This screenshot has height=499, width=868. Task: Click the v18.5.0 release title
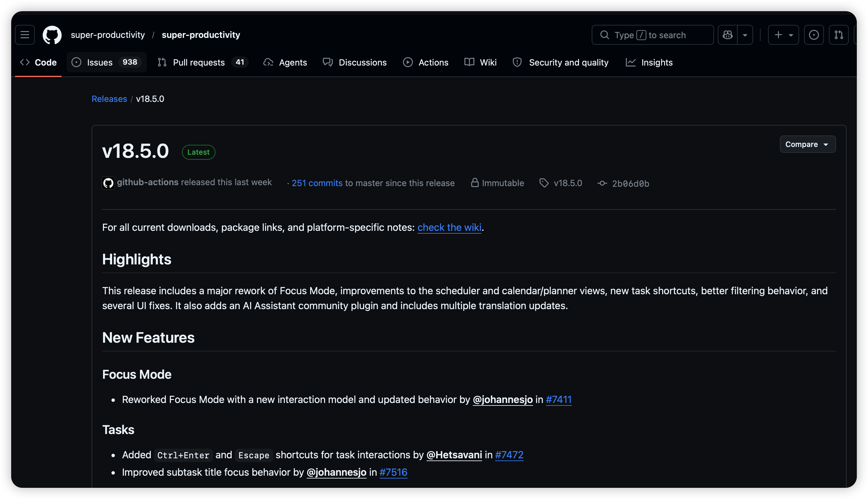[136, 151]
